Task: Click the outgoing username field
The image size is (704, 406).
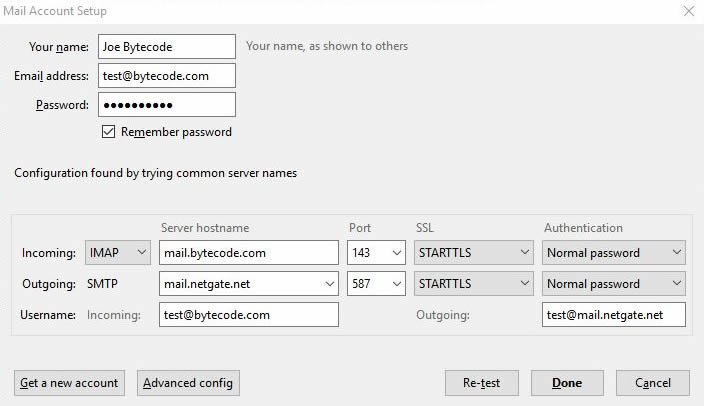Action: (x=614, y=315)
